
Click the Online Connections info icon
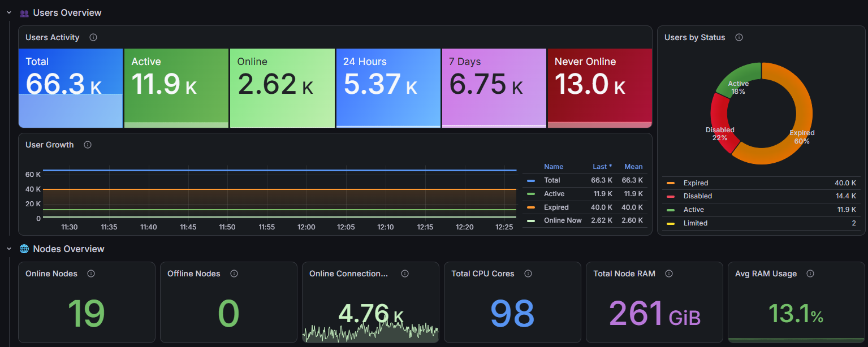click(405, 274)
